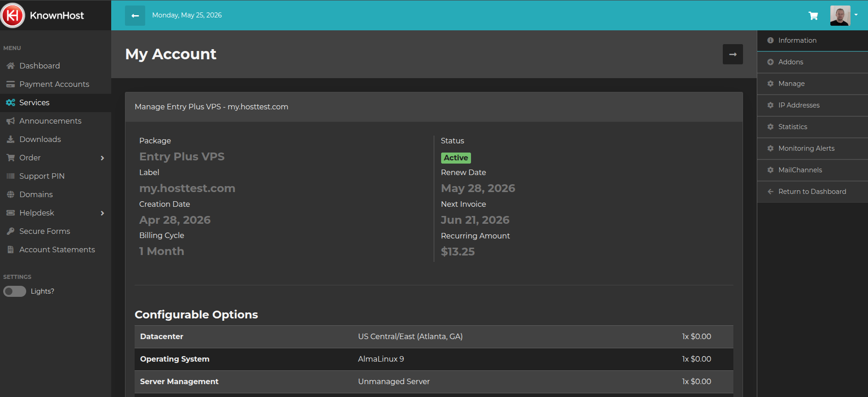868x397 pixels.
Task: Open the Downloads menu item
Action: pos(56,139)
